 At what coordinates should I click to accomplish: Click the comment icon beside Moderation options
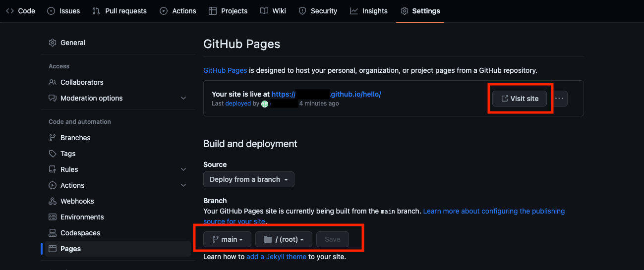pos(53,98)
